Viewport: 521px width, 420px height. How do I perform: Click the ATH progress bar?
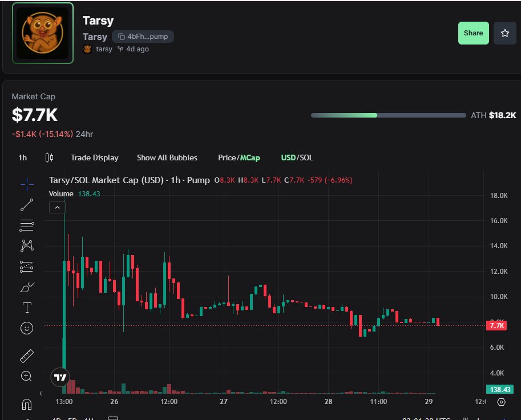(x=388, y=115)
